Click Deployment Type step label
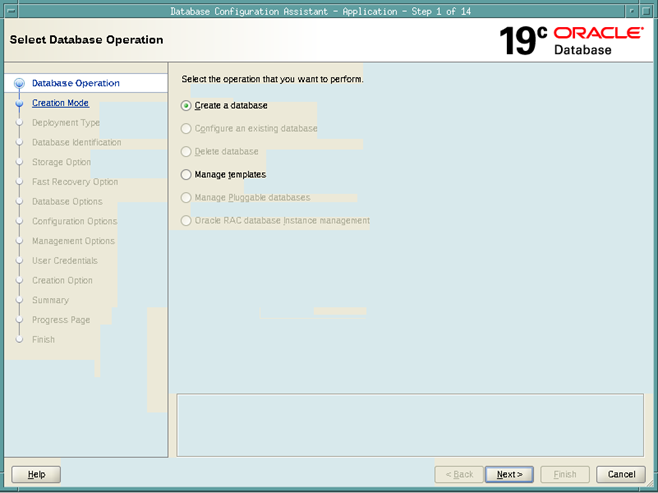Screen dimensions: 658x493 click(66, 123)
